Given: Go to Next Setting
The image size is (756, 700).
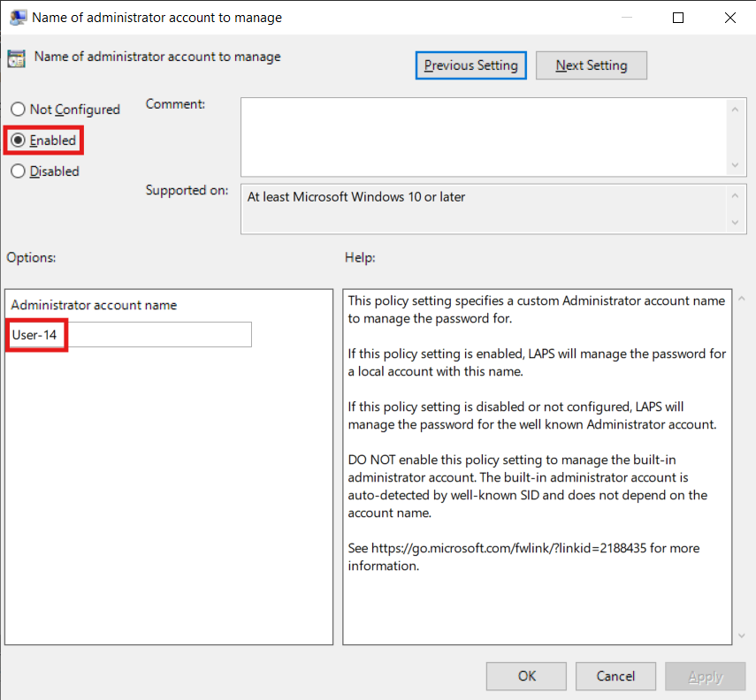Looking at the screenshot, I should click(591, 65).
